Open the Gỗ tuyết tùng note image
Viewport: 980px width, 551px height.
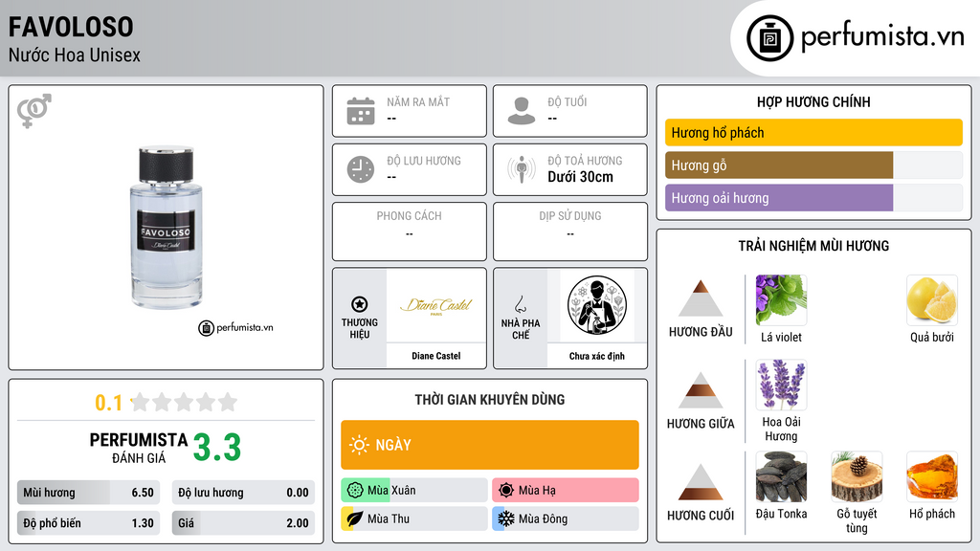tap(857, 476)
